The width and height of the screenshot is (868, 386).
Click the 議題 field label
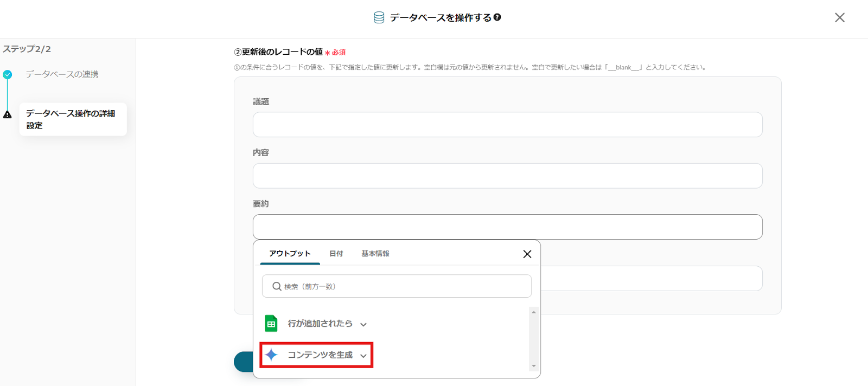[x=261, y=101]
